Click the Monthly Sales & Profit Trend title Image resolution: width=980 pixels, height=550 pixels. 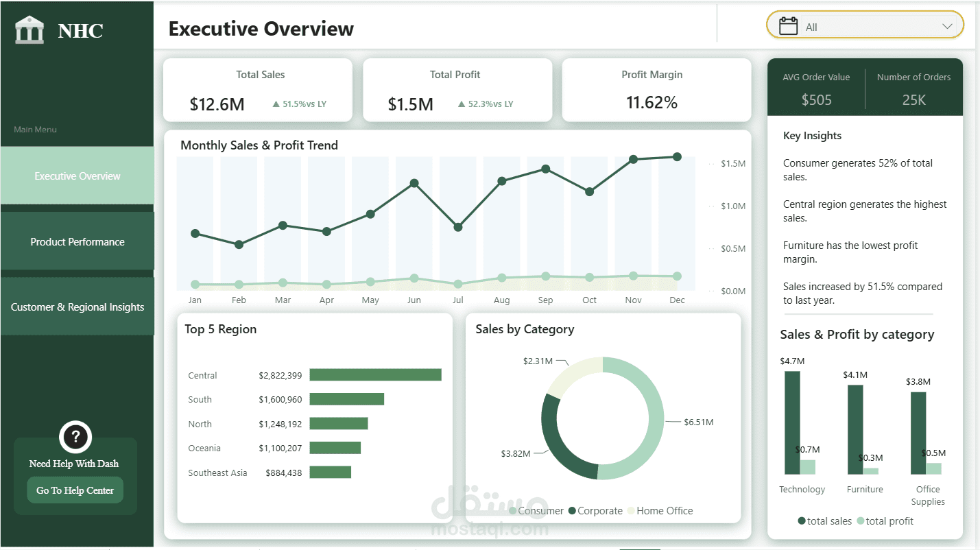(259, 145)
